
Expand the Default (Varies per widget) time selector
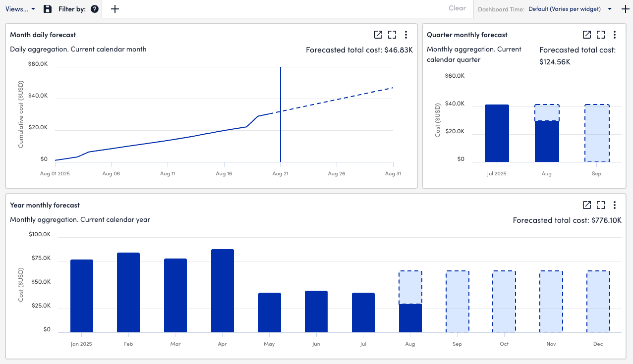pos(609,9)
